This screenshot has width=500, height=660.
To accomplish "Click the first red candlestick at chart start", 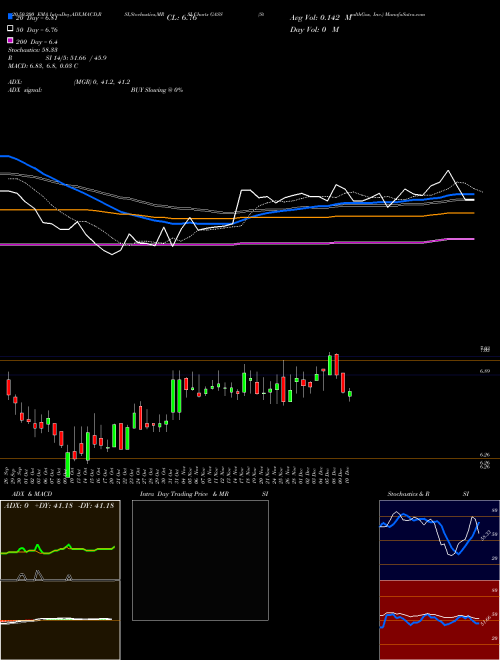I will pos(8,387).
